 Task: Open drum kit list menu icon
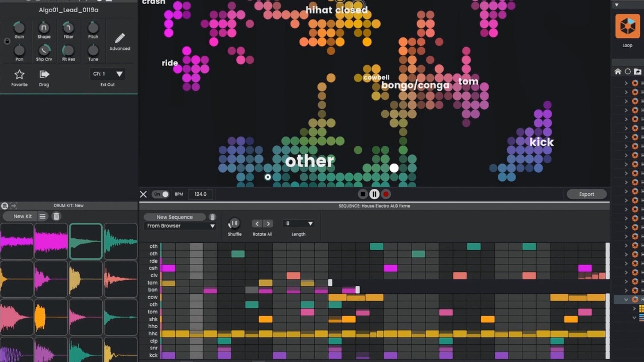pos(42,217)
